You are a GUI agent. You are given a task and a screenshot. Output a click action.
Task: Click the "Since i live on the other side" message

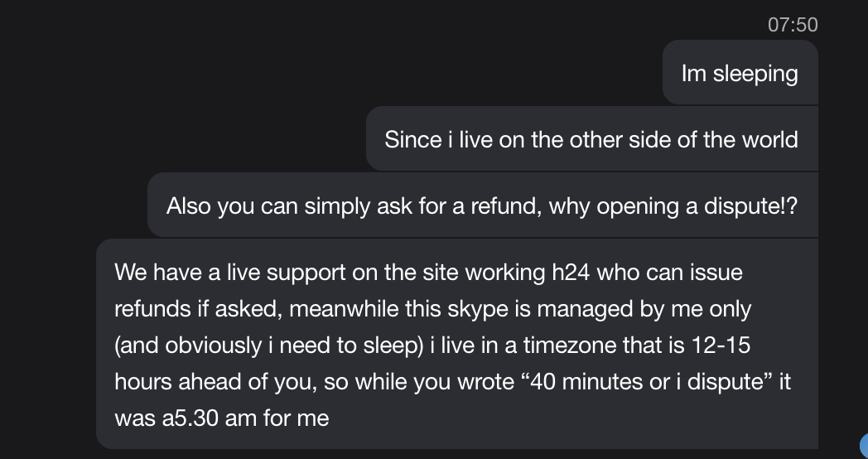591,138
